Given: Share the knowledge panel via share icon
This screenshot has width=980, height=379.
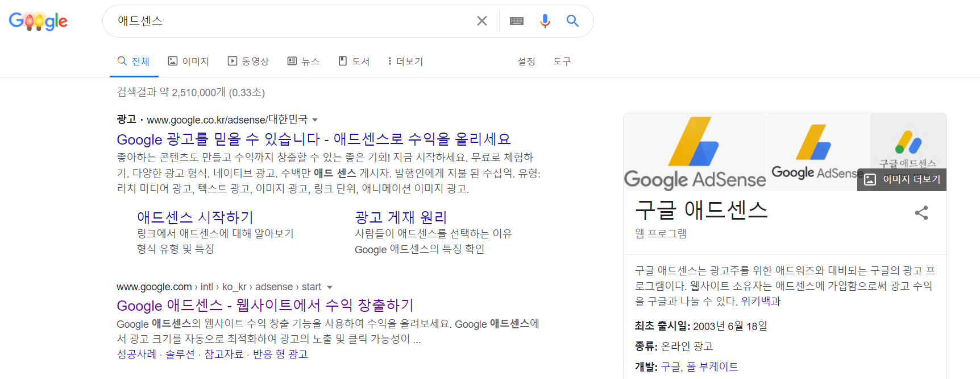Looking at the screenshot, I should coord(921,213).
